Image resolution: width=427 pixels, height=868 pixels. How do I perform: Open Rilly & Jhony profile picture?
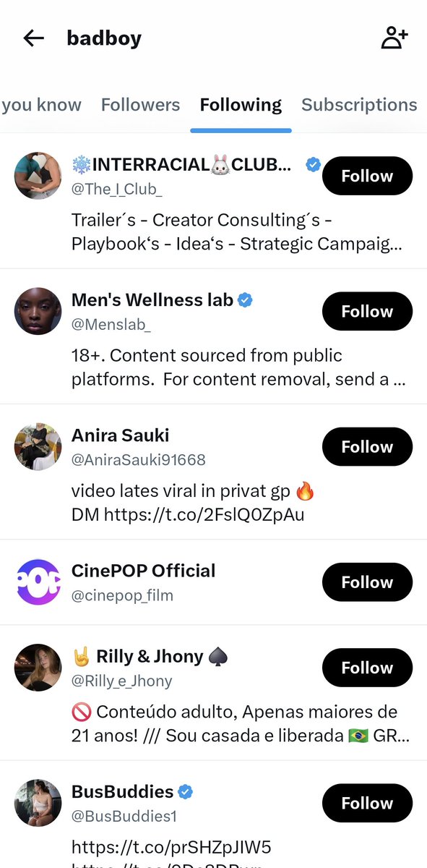(x=38, y=668)
